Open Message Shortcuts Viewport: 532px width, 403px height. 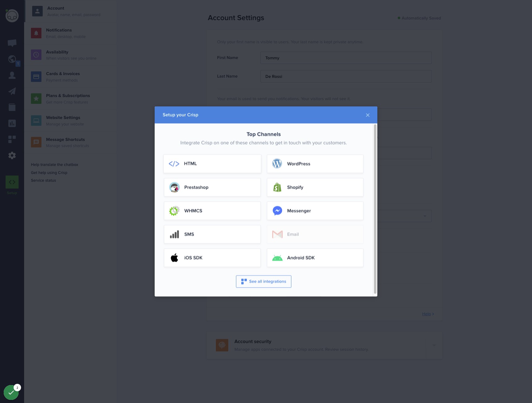click(71, 142)
